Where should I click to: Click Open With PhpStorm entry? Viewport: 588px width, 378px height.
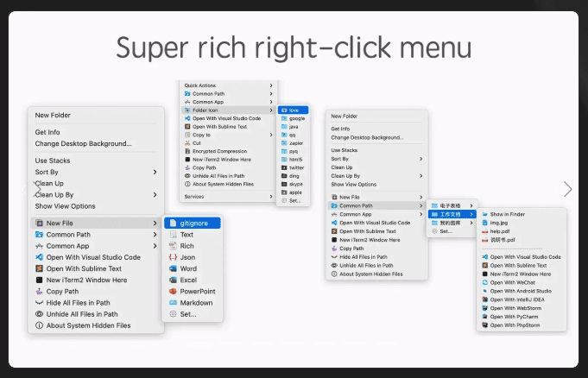pos(522,325)
